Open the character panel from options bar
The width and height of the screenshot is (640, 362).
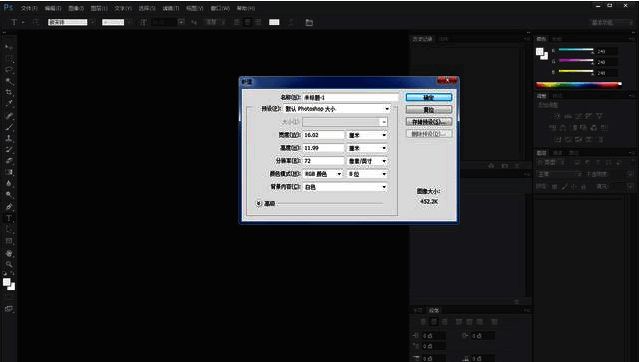click(309, 22)
